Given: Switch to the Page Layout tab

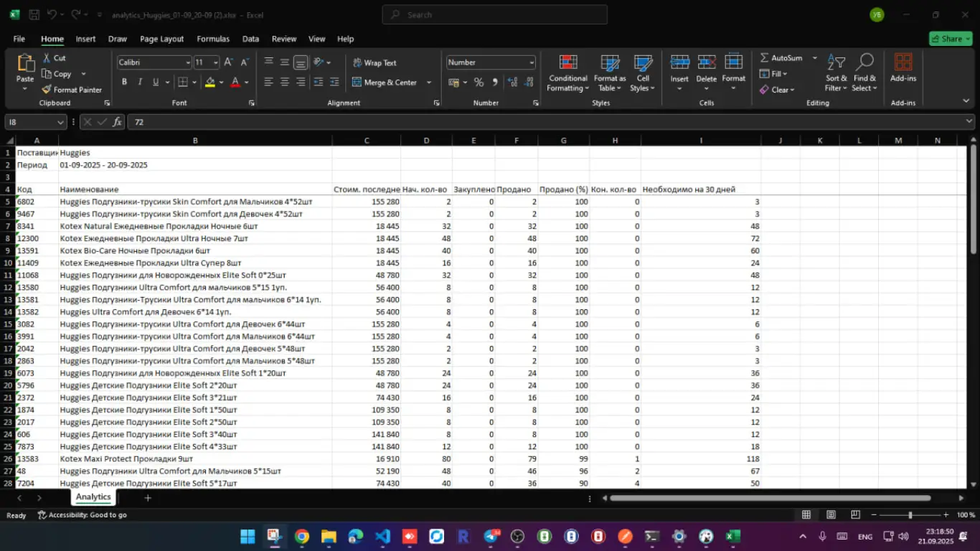Looking at the screenshot, I should click(x=161, y=39).
